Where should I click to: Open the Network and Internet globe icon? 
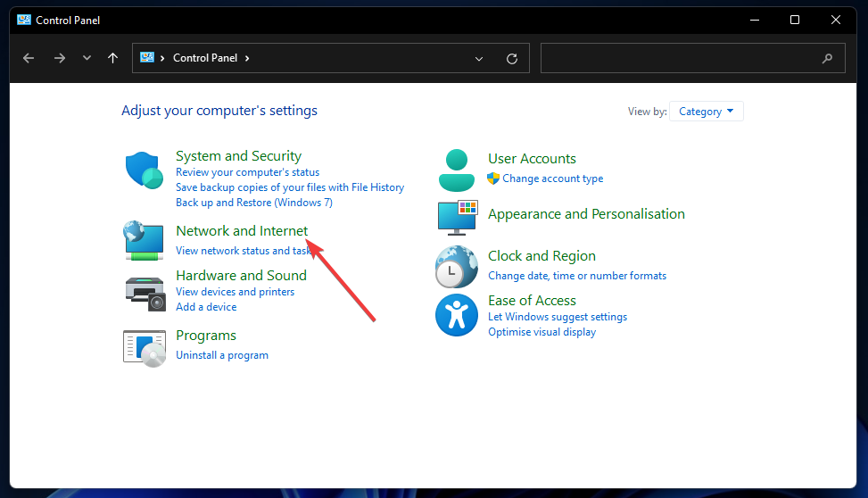tap(144, 240)
